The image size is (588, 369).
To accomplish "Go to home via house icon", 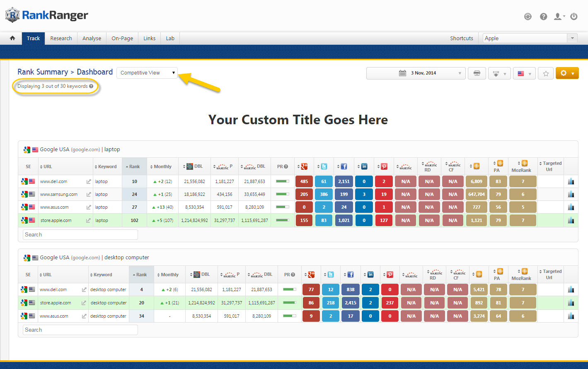I will click(x=12, y=38).
